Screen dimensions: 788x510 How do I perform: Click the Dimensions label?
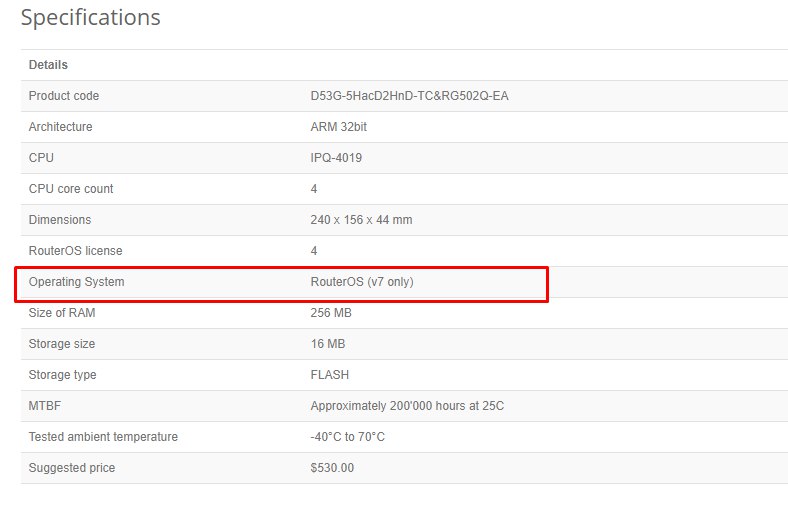click(x=60, y=220)
